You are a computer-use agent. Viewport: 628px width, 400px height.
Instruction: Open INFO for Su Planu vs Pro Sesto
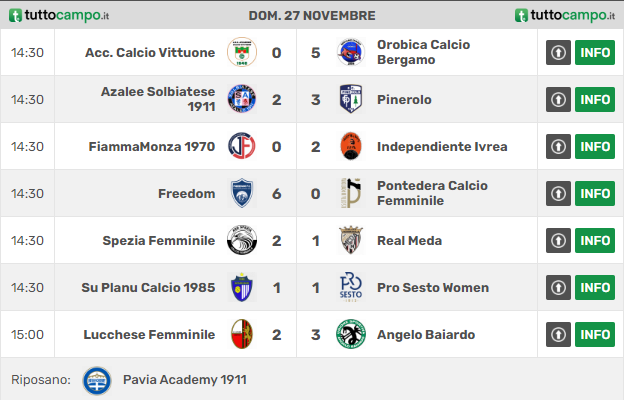click(595, 287)
